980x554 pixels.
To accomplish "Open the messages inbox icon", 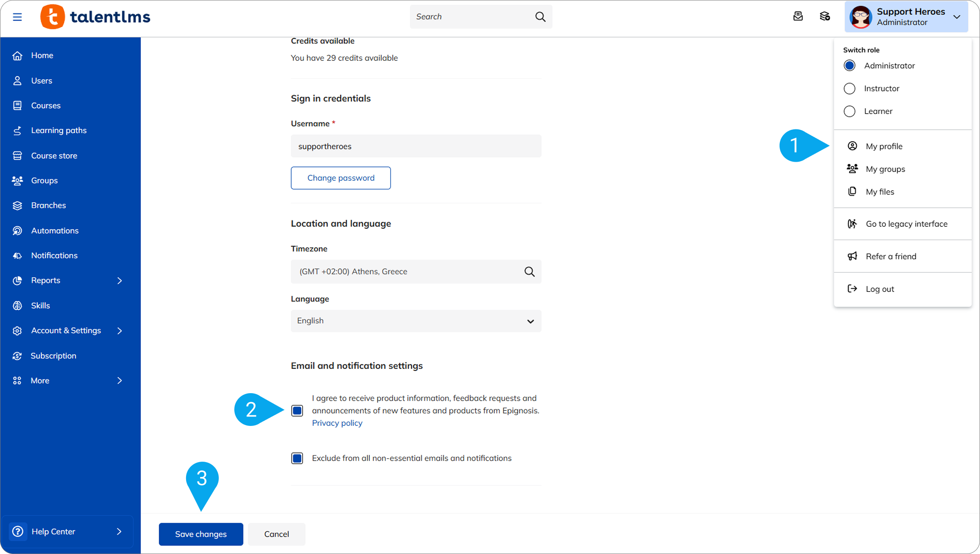I will (x=798, y=17).
